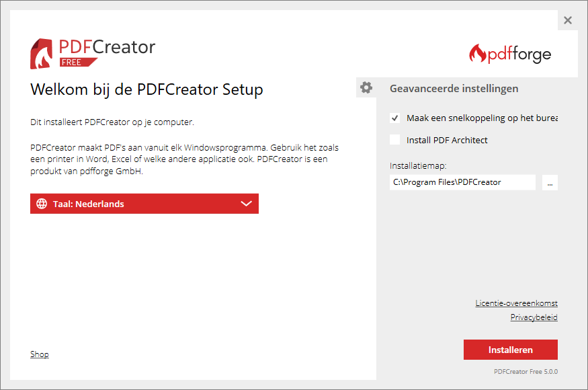Viewport: 588px width, 390px height.
Task: Click the pdfforge flame icon
Action: pos(478,54)
